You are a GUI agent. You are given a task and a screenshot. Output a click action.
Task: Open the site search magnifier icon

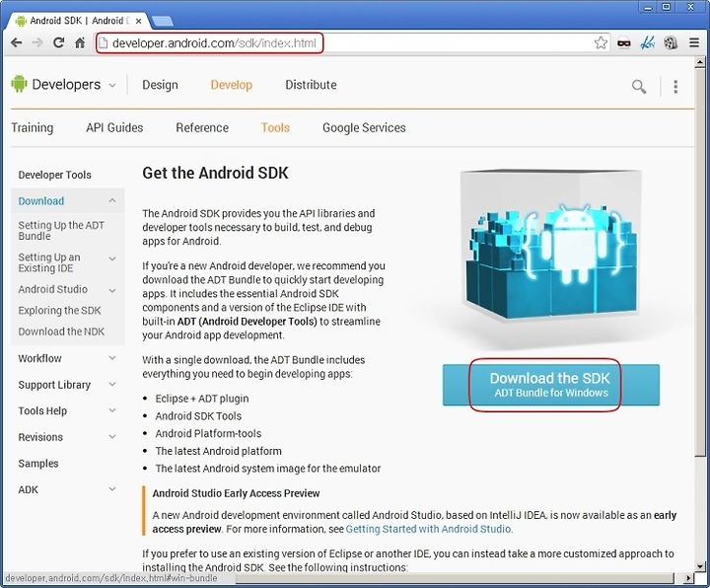pos(639,86)
